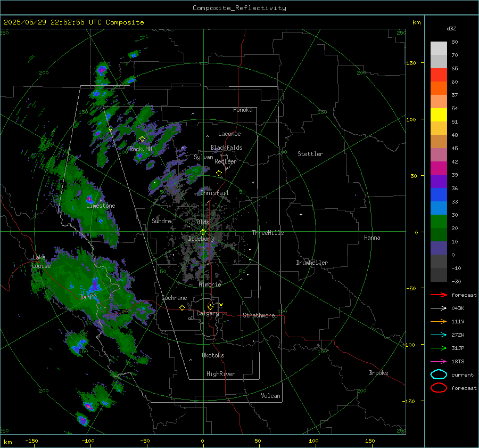The width and height of the screenshot is (479, 448).
Task: Click the Calgary city label
Action: [x=208, y=313]
